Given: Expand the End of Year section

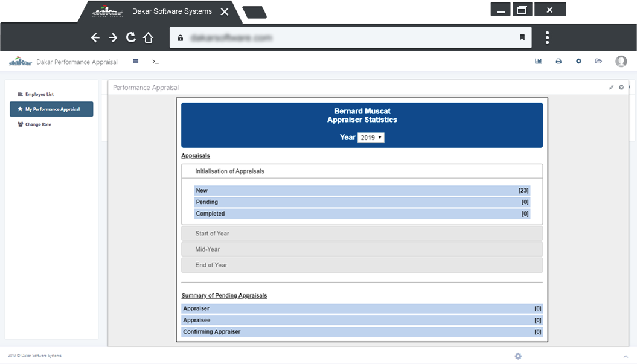Looking at the screenshot, I should [362, 265].
